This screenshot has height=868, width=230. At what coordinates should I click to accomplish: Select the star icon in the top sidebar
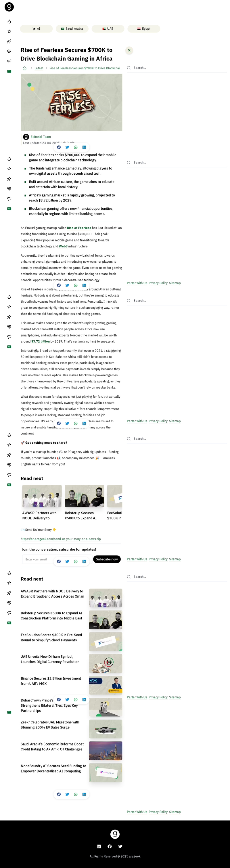pos(9,31)
